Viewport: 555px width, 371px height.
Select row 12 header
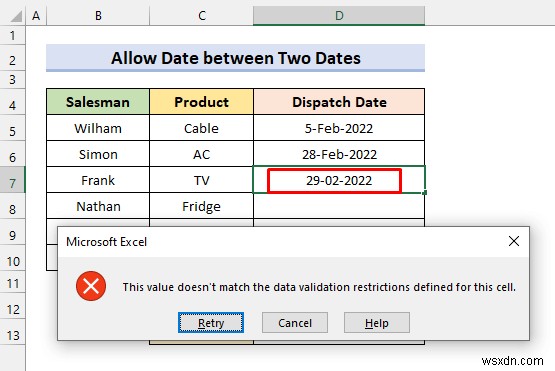(12, 307)
